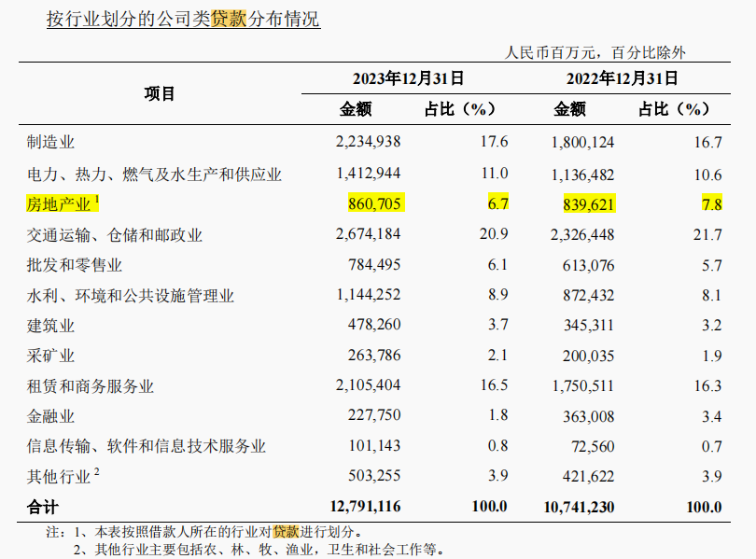Click the 金融业 row label
Screen dimensions: 756x559
[51, 416]
